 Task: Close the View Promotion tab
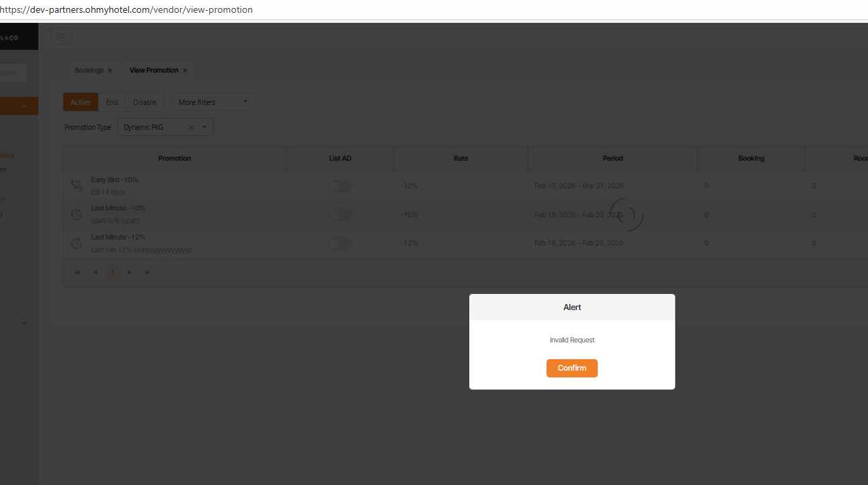tap(185, 71)
